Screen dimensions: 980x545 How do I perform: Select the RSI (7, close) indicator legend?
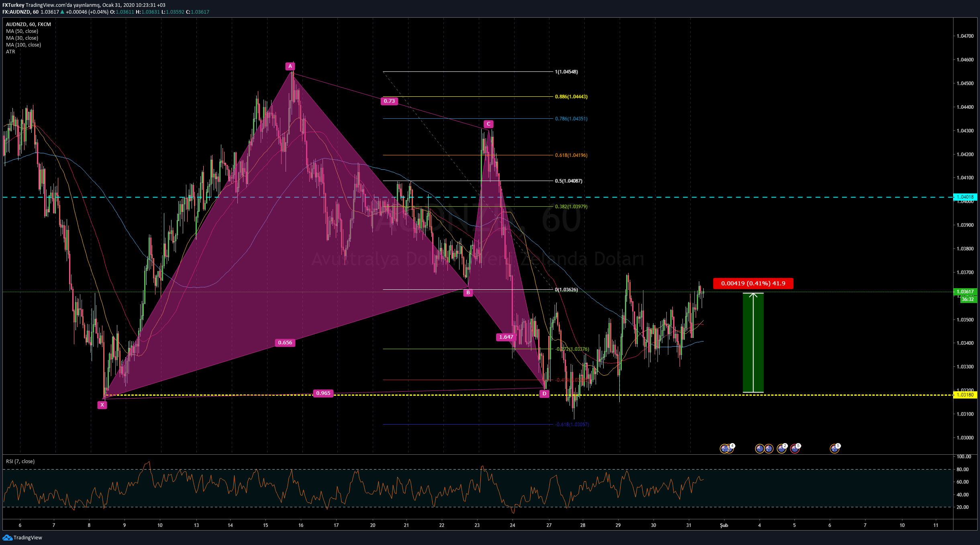(x=20, y=462)
